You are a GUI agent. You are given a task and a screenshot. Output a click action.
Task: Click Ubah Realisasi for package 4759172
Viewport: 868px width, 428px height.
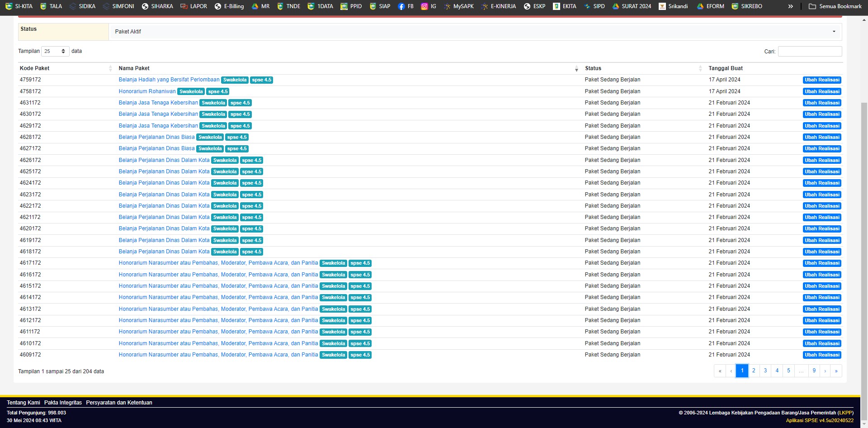point(821,80)
